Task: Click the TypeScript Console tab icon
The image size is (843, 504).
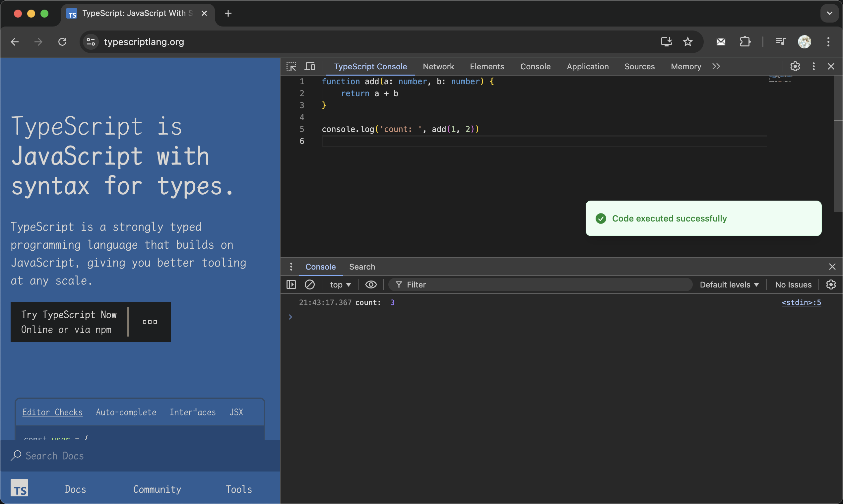Action: [370, 66]
